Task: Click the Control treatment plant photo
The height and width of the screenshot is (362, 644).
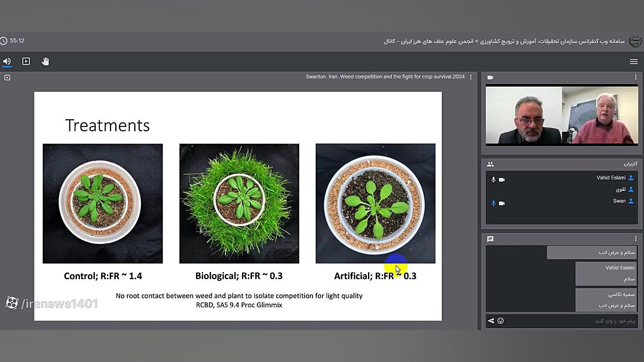Action: pyautogui.click(x=103, y=203)
